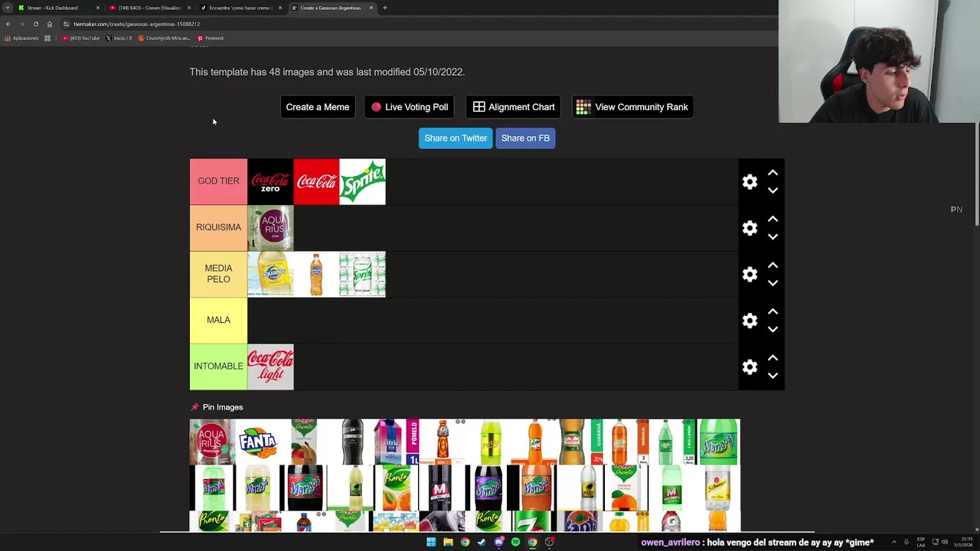The image size is (980, 551).
Task: Go back in browser history
Action: [8, 24]
